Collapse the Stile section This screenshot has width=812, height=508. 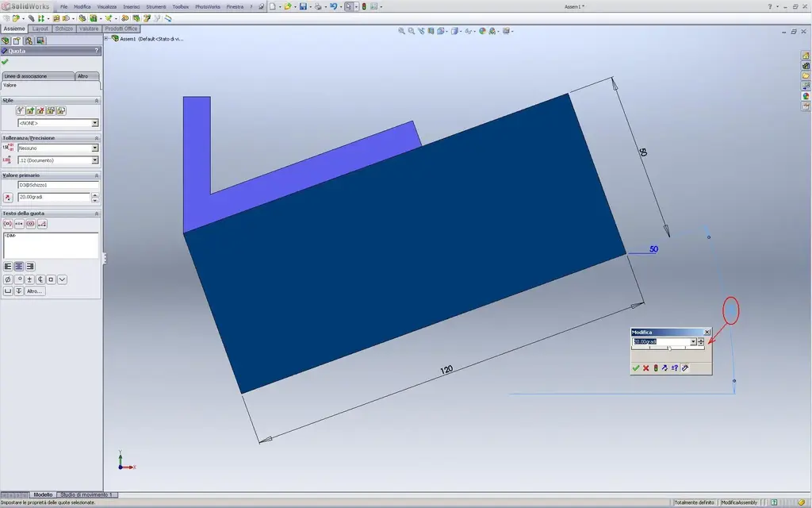click(96, 101)
